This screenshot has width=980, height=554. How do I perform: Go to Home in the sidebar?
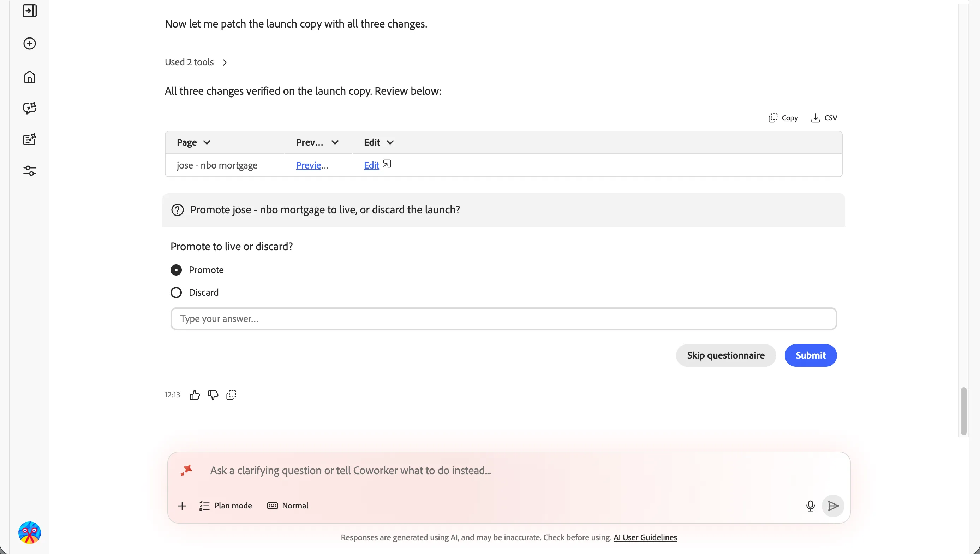pos(30,77)
